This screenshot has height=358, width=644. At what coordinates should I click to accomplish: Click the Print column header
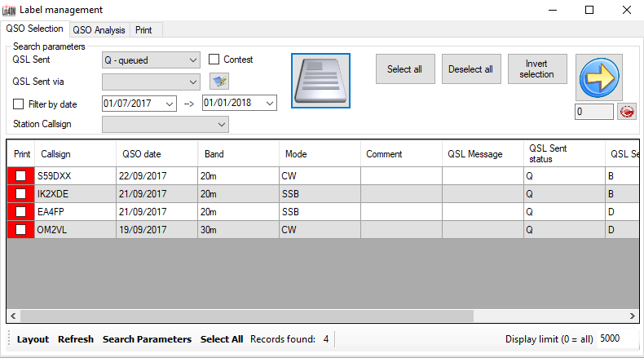(x=21, y=154)
